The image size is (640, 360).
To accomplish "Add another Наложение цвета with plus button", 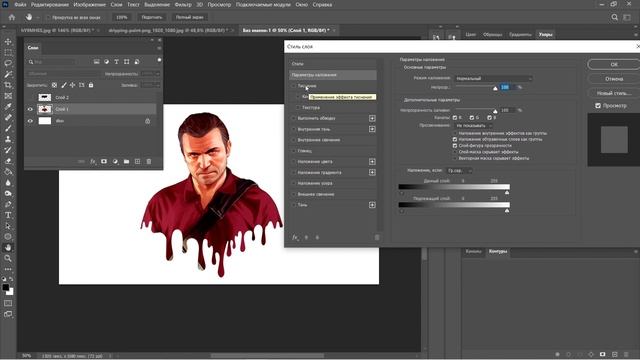I will click(x=372, y=162).
